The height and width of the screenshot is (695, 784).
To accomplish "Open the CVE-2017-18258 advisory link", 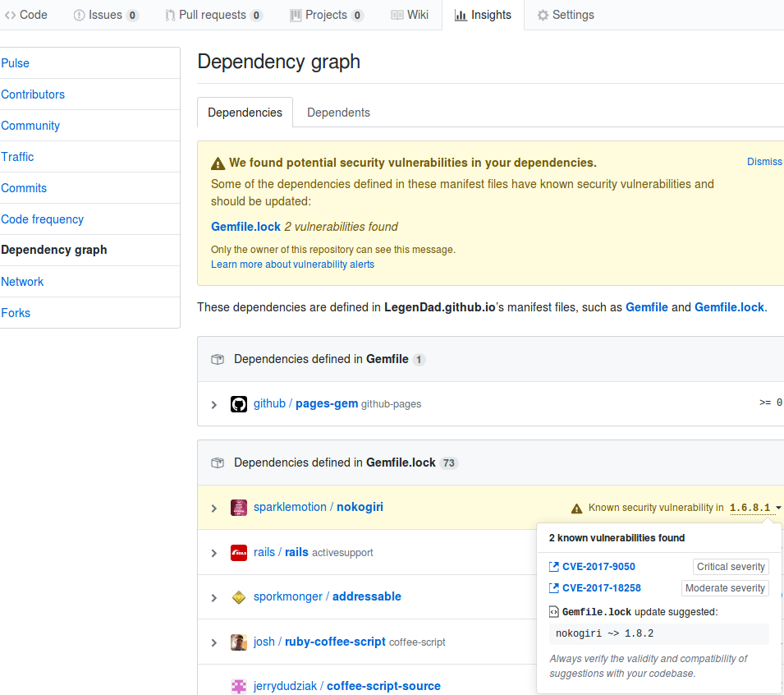I will point(602,588).
